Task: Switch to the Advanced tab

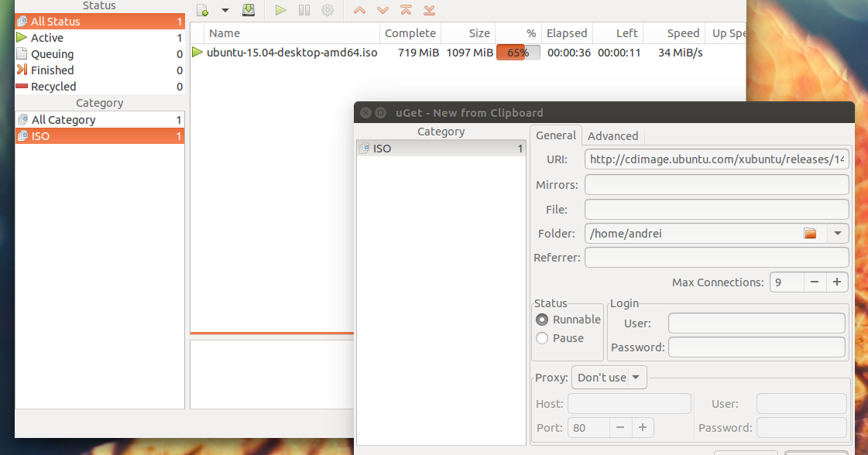Action: pos(612,135)
